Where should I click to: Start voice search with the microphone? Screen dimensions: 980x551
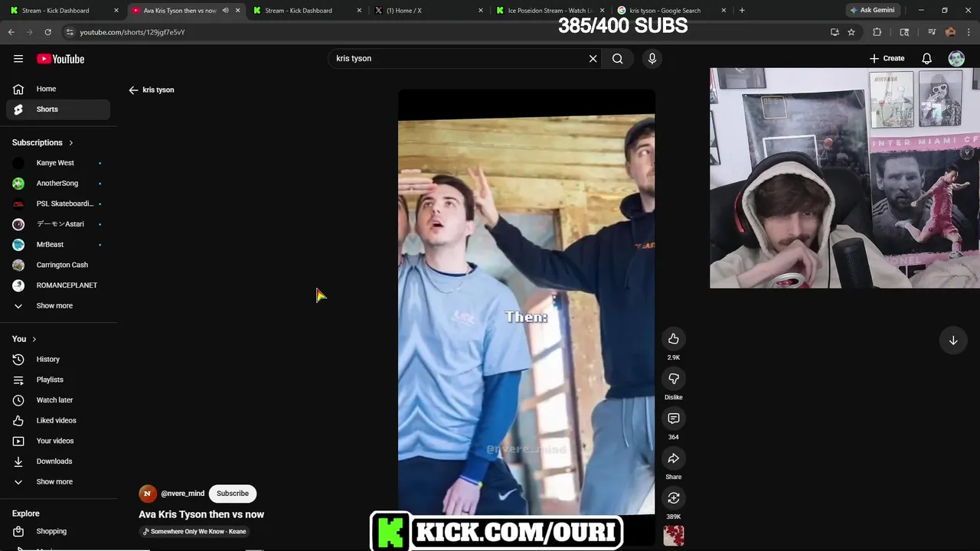coord(652,58)
